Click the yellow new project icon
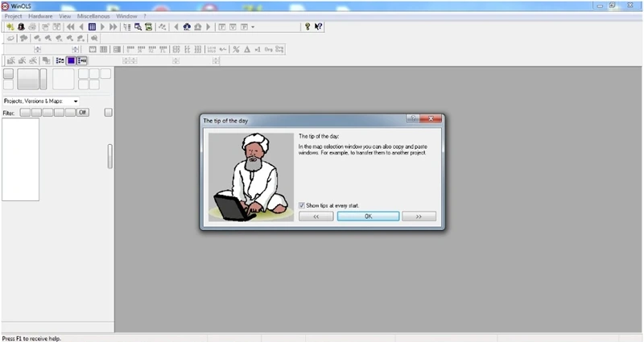This screenshot has width=644, height=342. 10,27
